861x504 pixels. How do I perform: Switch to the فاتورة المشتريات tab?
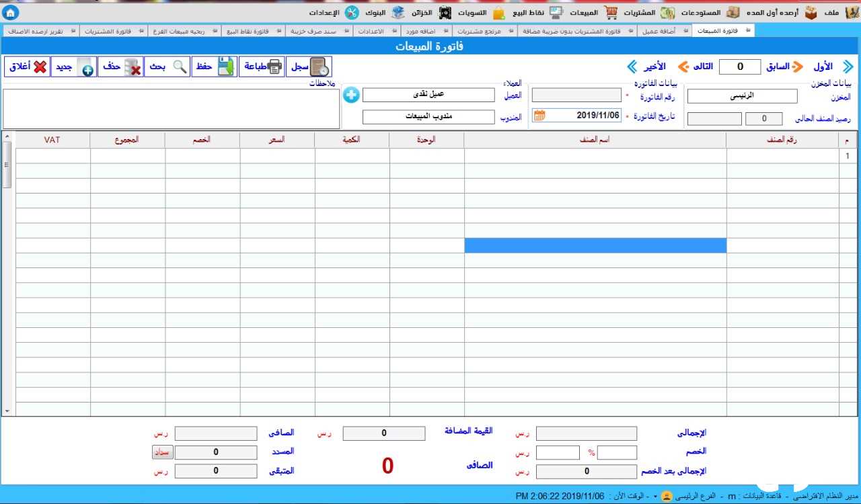coord(113,31)
